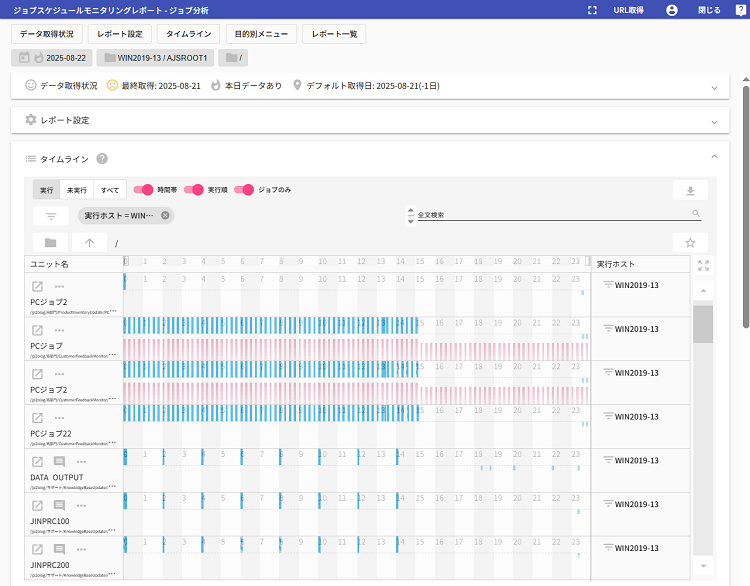Click the up-arrow parent folder button
The width and height of the screenshot is (750, 586).
(89, 243)
